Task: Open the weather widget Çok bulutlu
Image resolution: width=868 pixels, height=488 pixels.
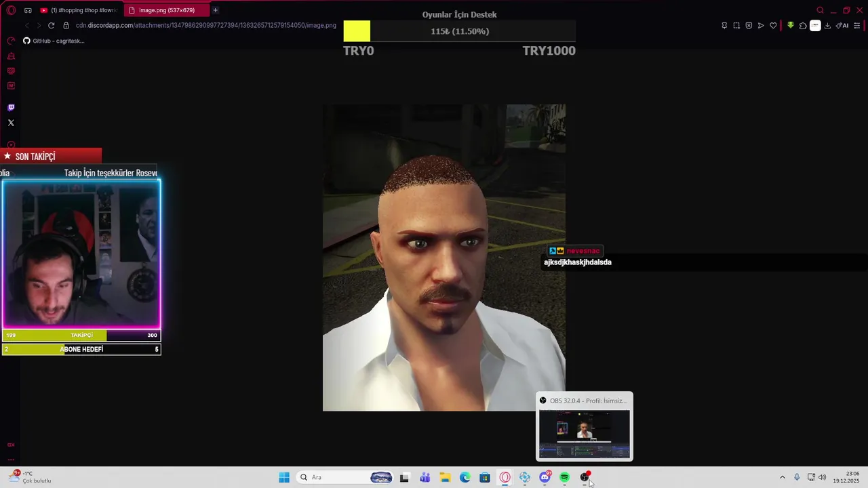Action: 29,477
